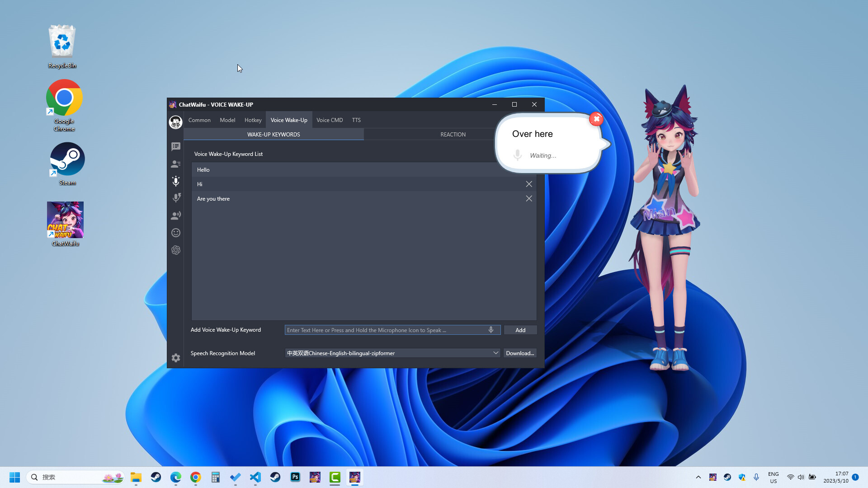Open the chat messages panel
Image resolution: width=868 pixels, height=488 pixels.
[x=176, y=146]
